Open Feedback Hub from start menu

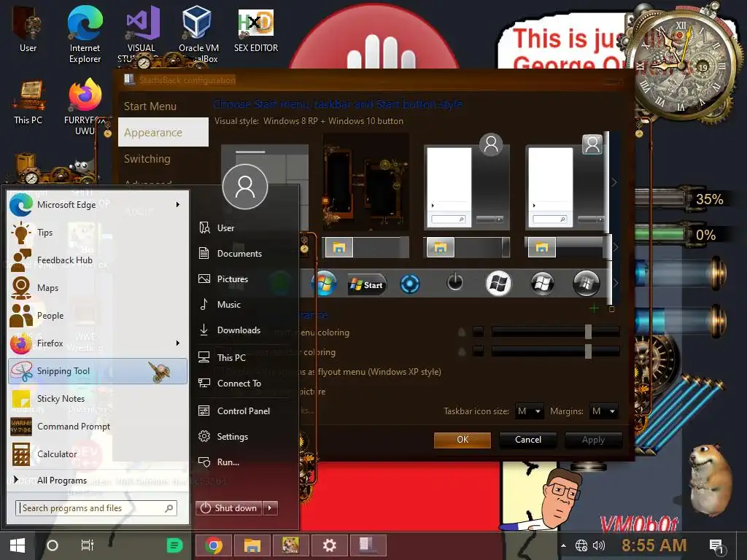point(98,260)
